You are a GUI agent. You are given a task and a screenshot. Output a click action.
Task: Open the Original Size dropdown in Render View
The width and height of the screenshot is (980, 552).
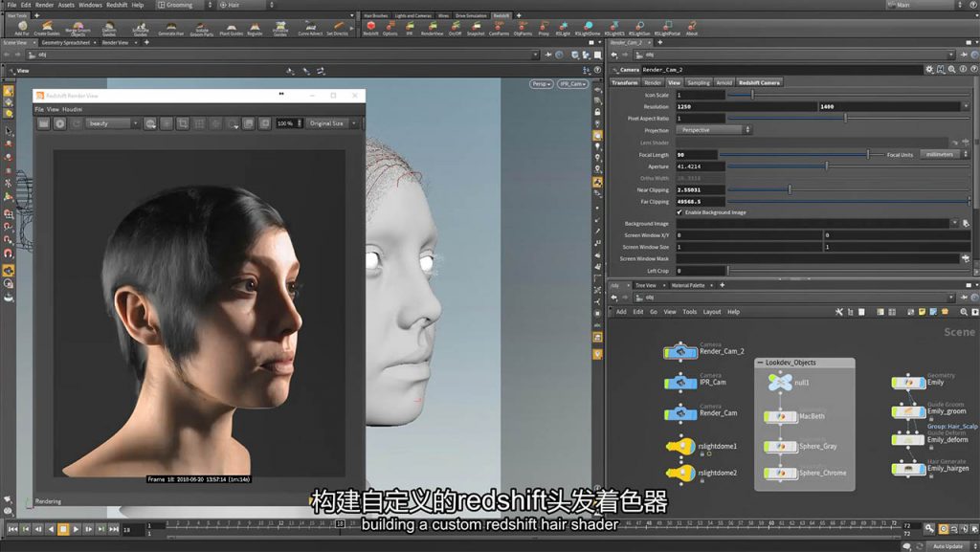tap(331, 123)
